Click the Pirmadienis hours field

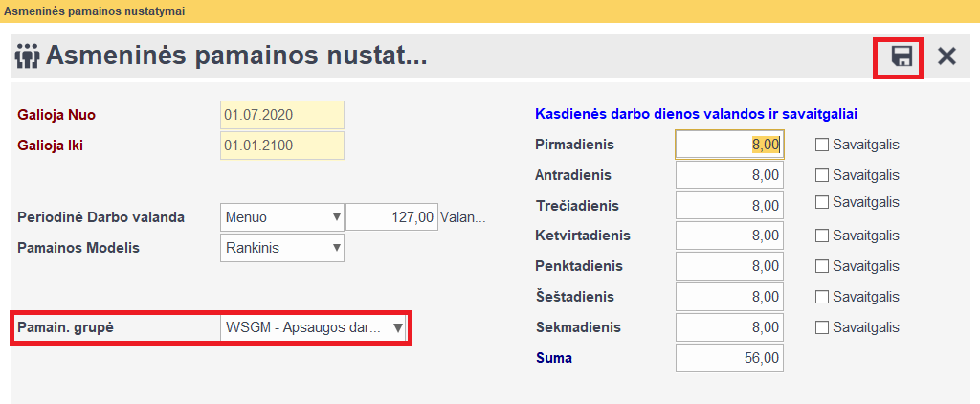click(x=729, y=145)
